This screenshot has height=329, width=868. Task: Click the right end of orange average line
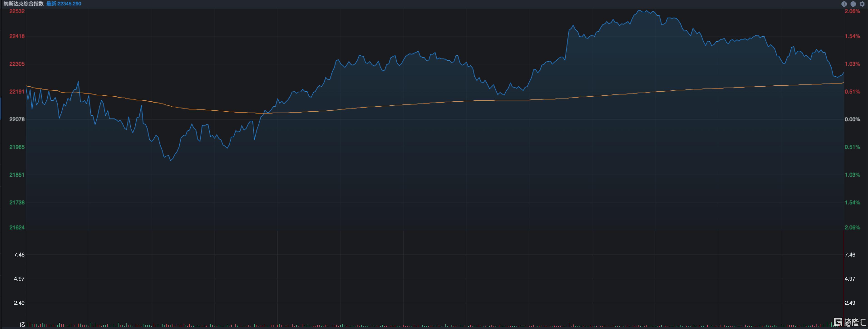click(x=843, y=82)
